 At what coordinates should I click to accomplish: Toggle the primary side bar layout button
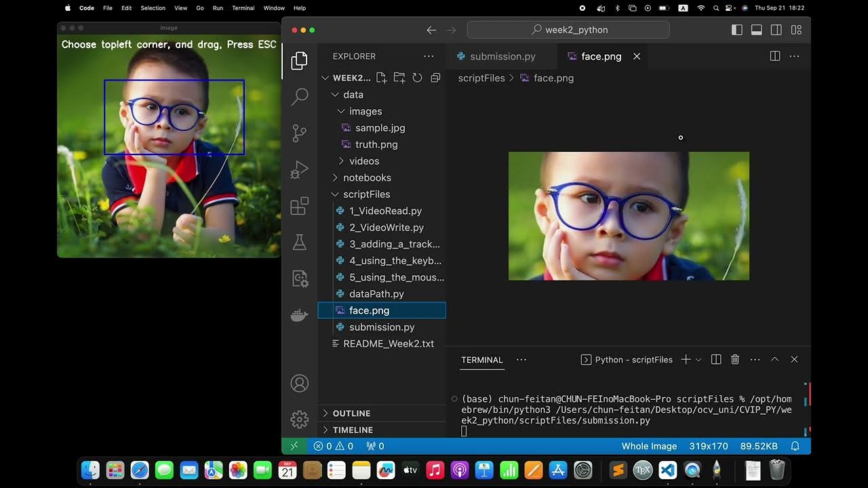click(x=737, y=30)
